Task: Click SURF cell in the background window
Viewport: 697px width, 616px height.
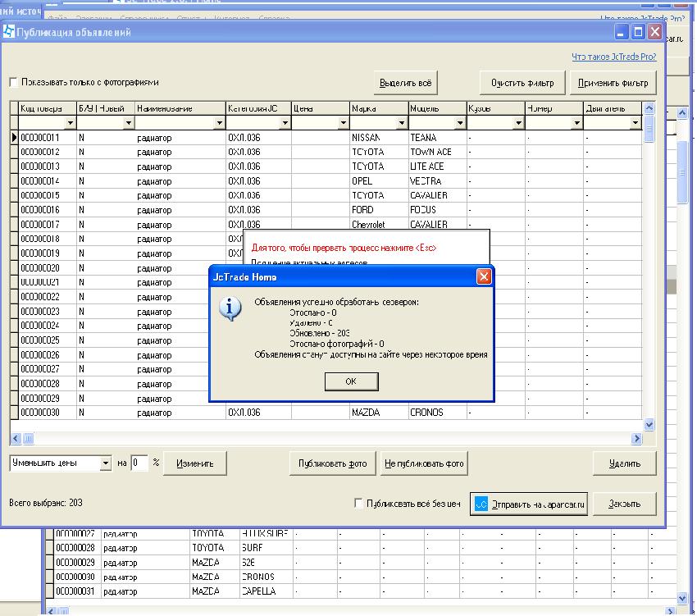Action: [266, 547]
